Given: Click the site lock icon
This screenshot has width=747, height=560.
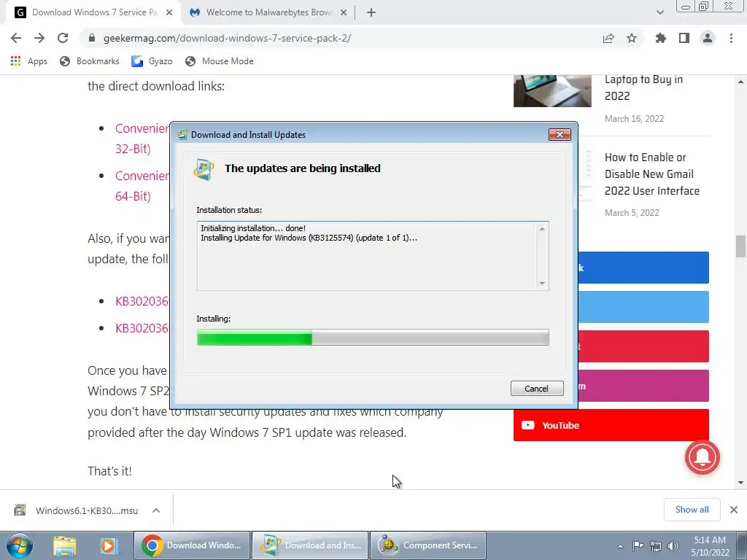Looking at the screenshot, I should tap(92, 38).
